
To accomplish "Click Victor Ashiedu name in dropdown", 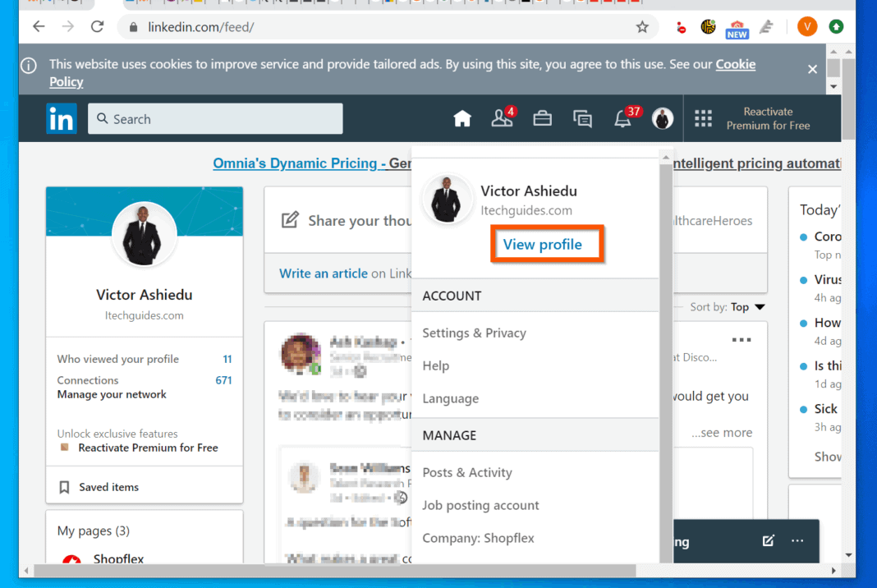I will point(529,191).
